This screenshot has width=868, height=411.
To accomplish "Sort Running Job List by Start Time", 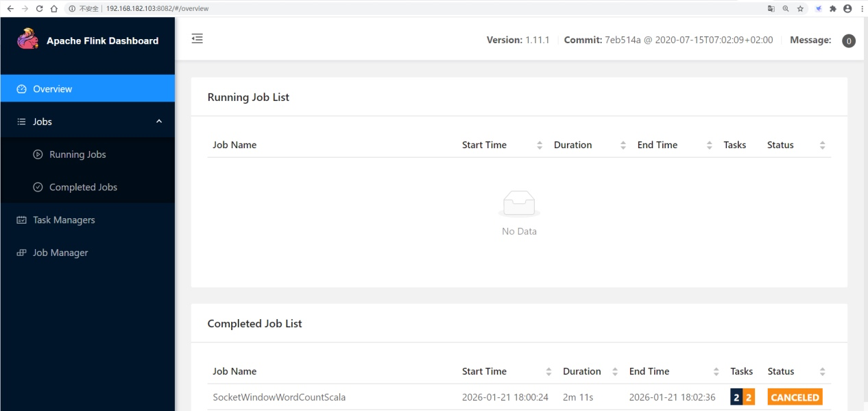I will tap(540, 145).
